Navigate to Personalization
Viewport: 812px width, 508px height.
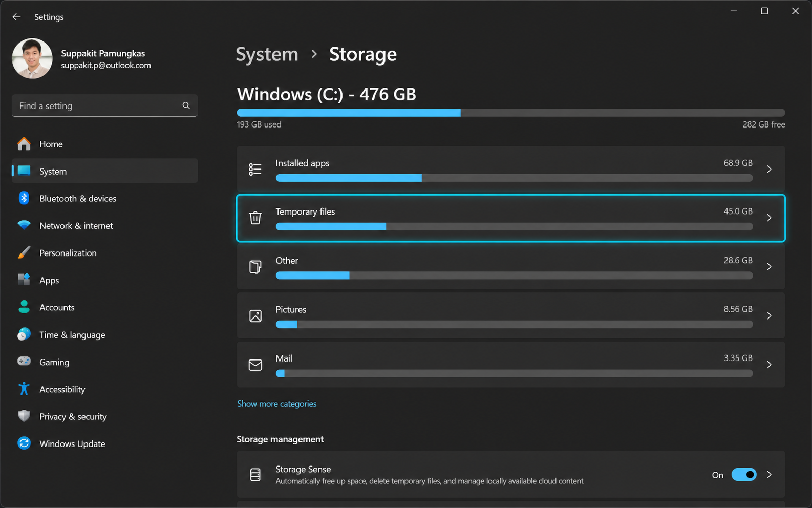[104, 252]
